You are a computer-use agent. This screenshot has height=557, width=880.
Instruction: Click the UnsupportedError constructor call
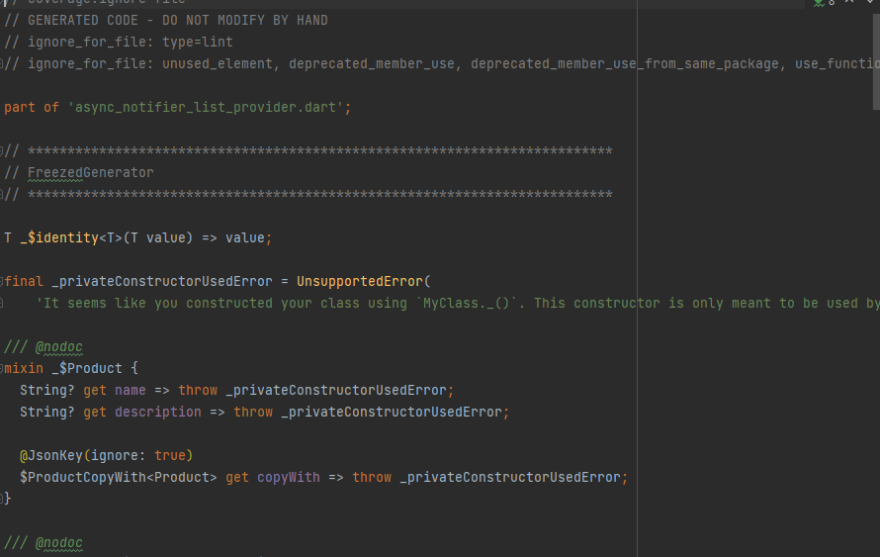(x=359, y=281)
